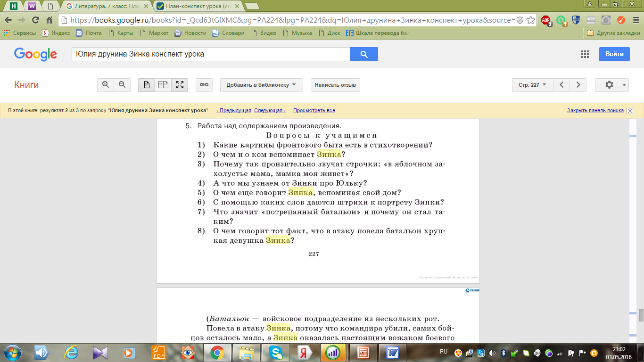This screenshot has height=362, width=644.
Task: Open the blue ADS shield extension
Action: 576,20
